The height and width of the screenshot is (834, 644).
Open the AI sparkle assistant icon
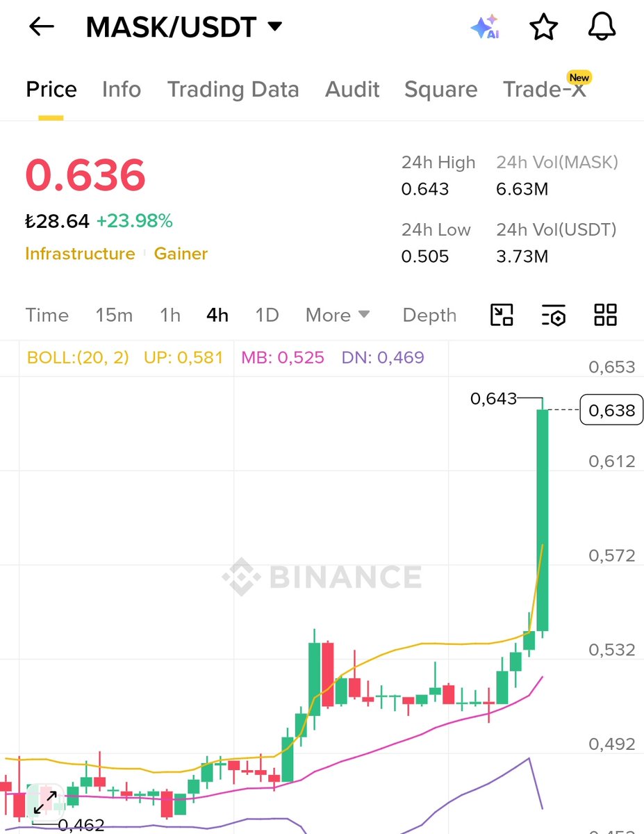click(x=485, y=27)
